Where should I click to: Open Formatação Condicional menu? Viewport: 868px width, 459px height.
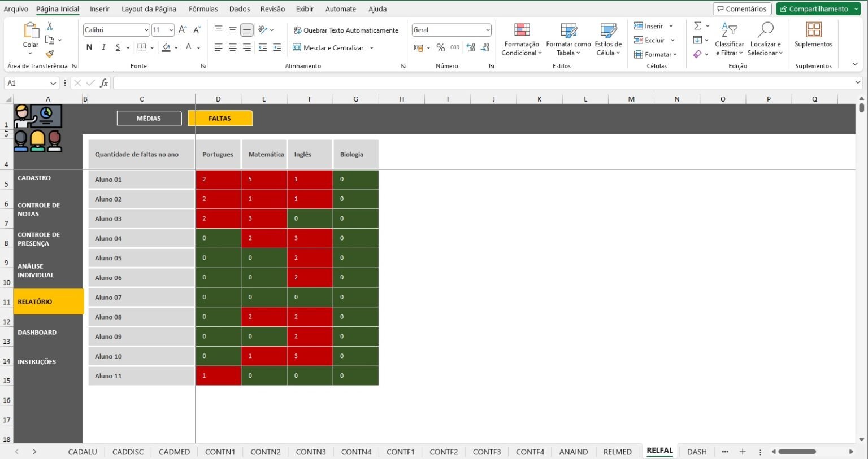522,40
